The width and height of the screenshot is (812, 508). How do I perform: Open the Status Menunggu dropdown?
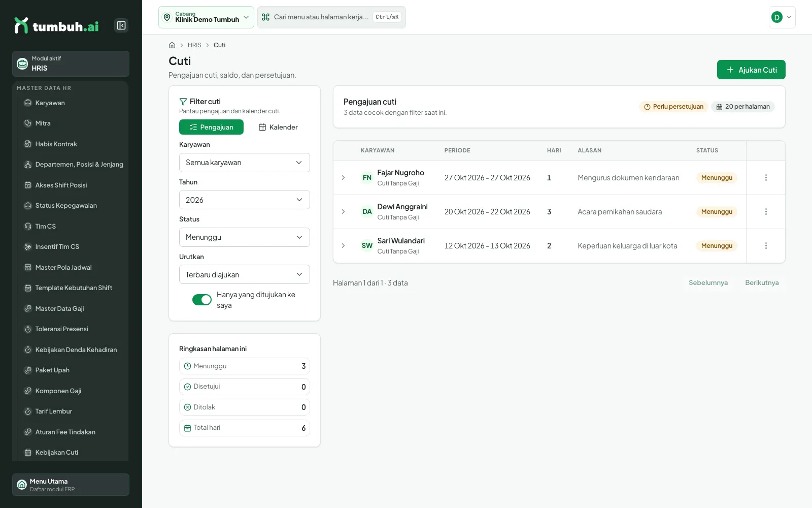(x=244, y=237)
